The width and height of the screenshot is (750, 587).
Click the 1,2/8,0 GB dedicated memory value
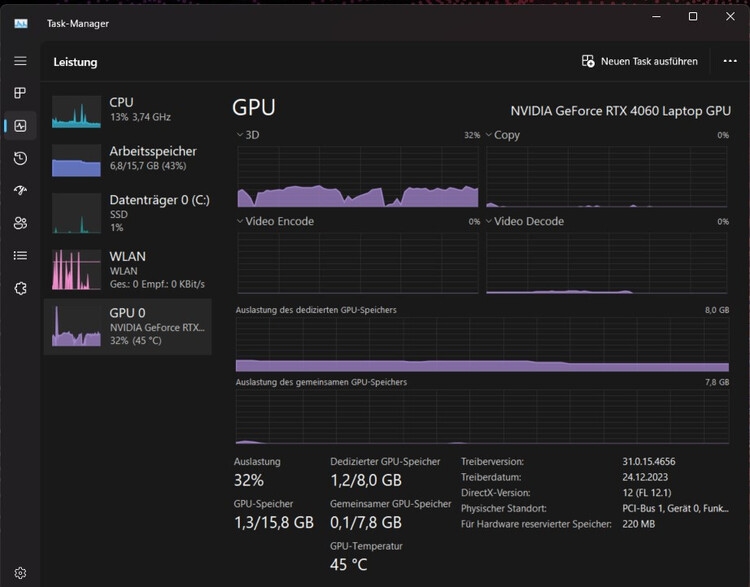(366, 480)
